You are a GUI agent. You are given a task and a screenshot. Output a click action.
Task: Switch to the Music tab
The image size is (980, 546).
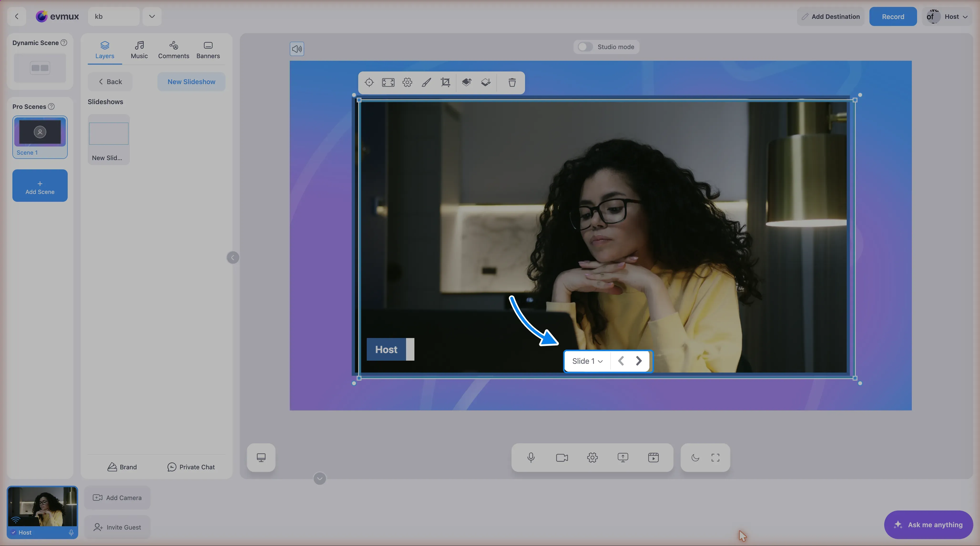point(139,50)
